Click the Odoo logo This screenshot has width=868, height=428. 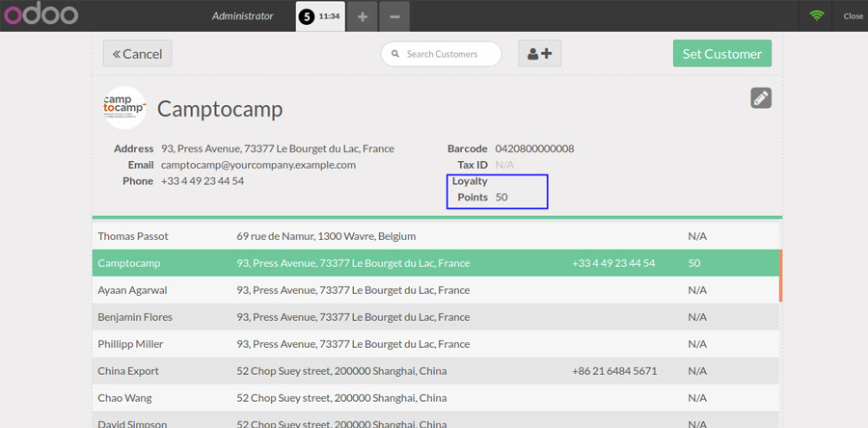(41, 14)
